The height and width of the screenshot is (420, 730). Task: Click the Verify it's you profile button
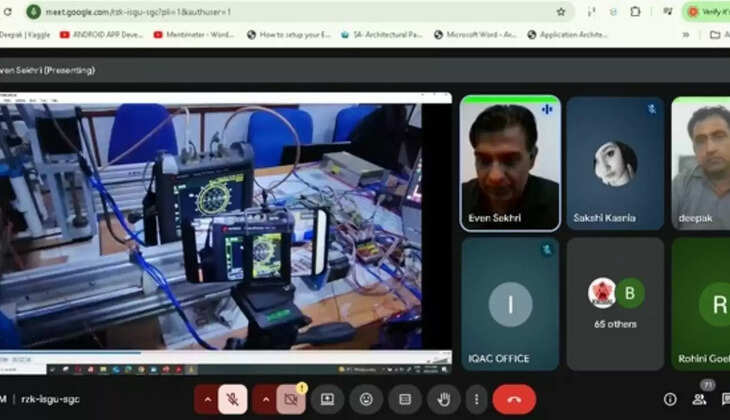pos(708,12)
